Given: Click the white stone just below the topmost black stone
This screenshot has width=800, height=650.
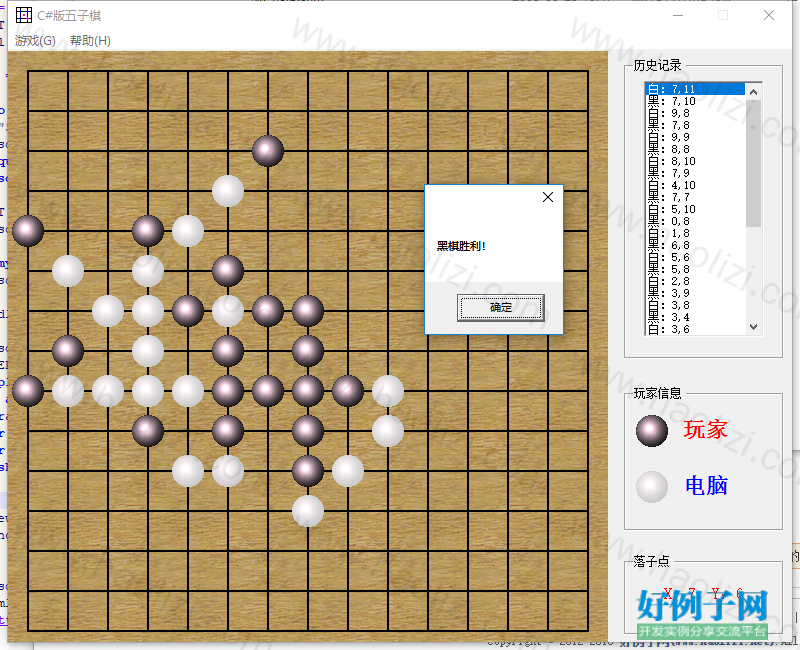Looking at the screenshot, I should click(228, 191).
